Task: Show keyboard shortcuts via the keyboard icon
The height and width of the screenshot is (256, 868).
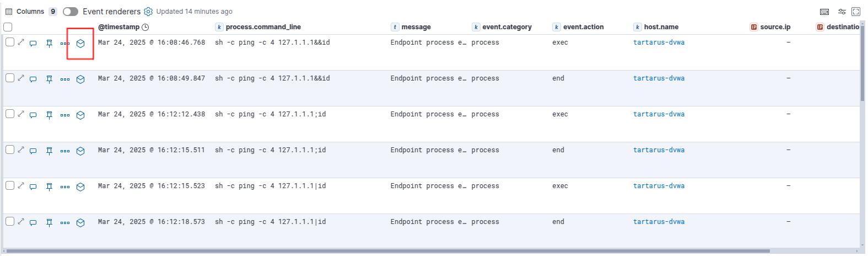Action: click(824, 12)
